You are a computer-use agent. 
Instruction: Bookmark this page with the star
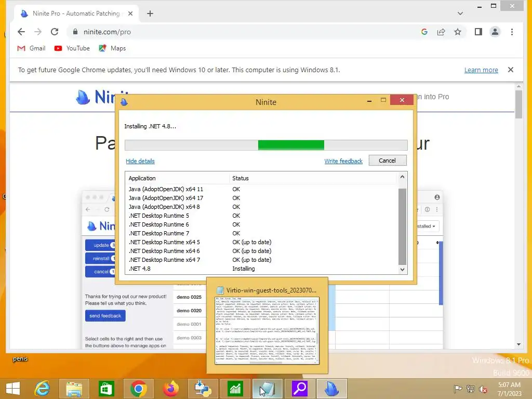tap(458, 32)
